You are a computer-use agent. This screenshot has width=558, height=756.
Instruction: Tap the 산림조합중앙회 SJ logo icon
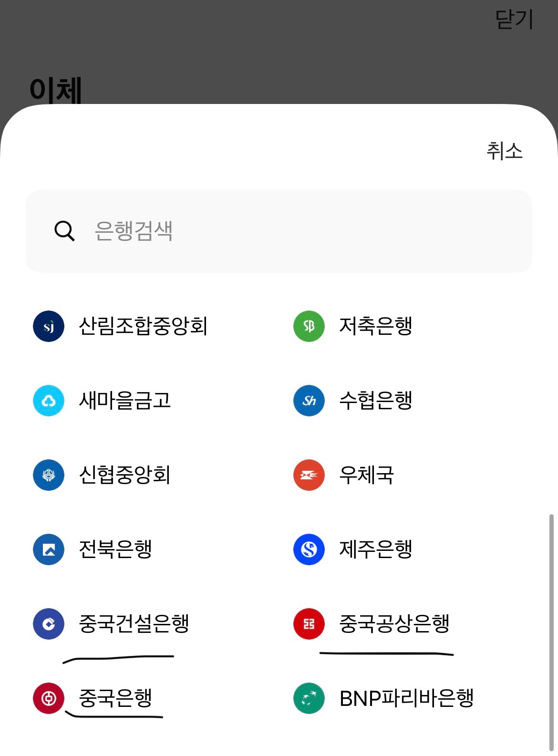(49, 326)
